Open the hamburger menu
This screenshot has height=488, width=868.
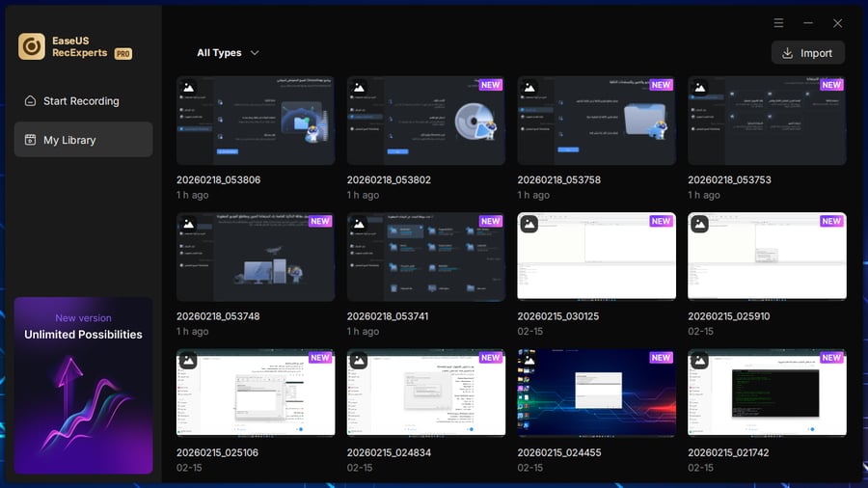tap(778, 23)
